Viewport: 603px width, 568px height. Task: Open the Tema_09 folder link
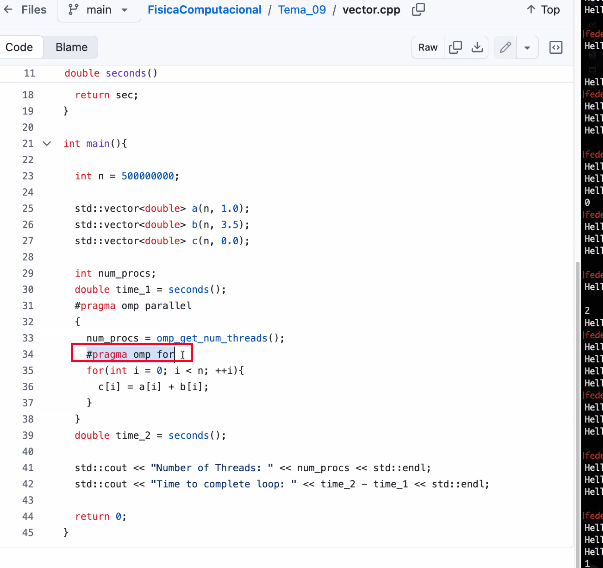click(302, 10)
